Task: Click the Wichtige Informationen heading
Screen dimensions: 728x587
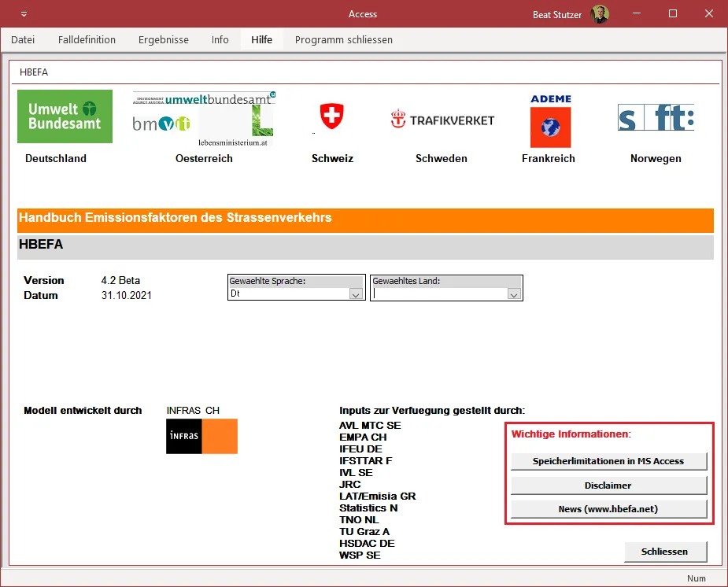Action: (571, 434)
